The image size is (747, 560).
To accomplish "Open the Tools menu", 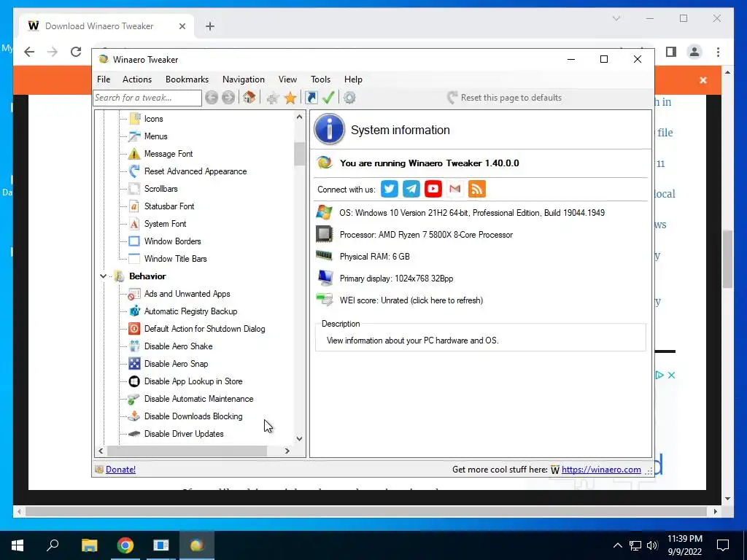I will 321,79.
